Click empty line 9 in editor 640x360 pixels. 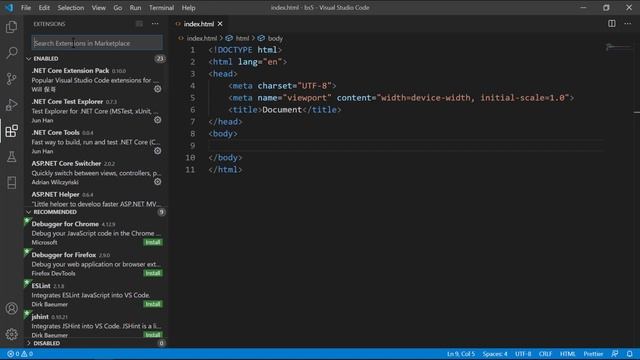coord(406,146)
